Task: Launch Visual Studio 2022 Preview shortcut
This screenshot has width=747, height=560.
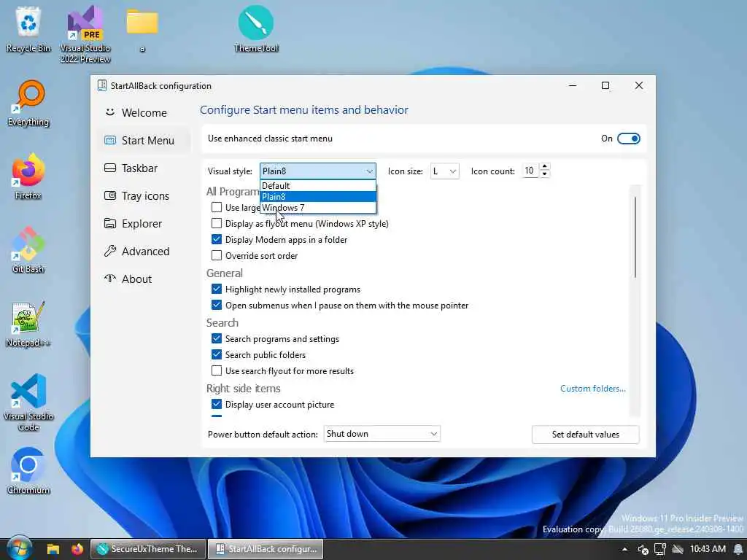Action: tap(85, 34)
